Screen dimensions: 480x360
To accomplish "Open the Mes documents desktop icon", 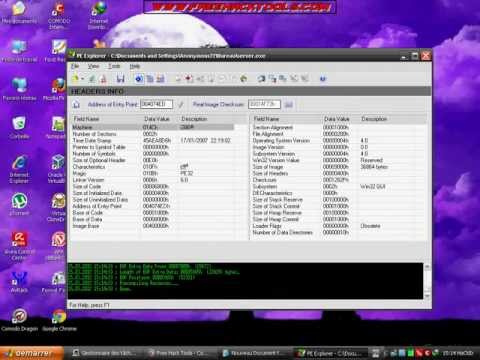I will point(19,13).
